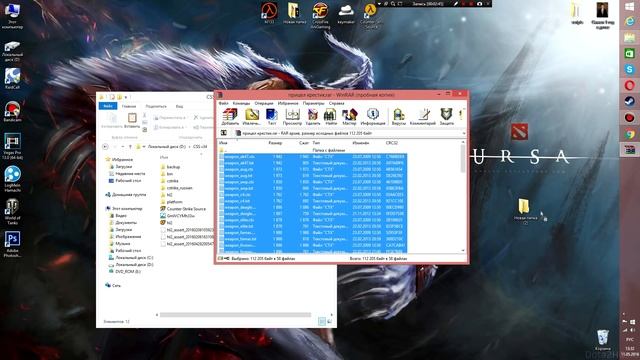Screen dimensions: 640x360
Task: Open the Параметры menu in WinRAR
Action: pyautogui.click(x=313, y=103)
